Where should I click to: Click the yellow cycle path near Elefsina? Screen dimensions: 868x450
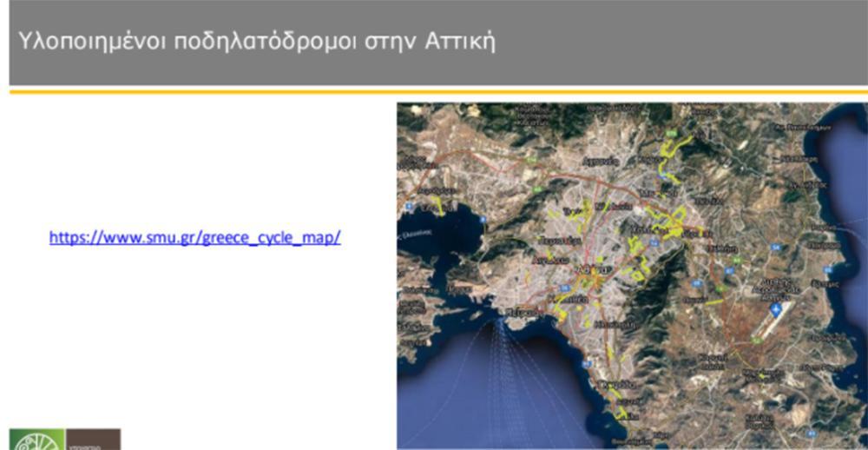click(439, 207)
